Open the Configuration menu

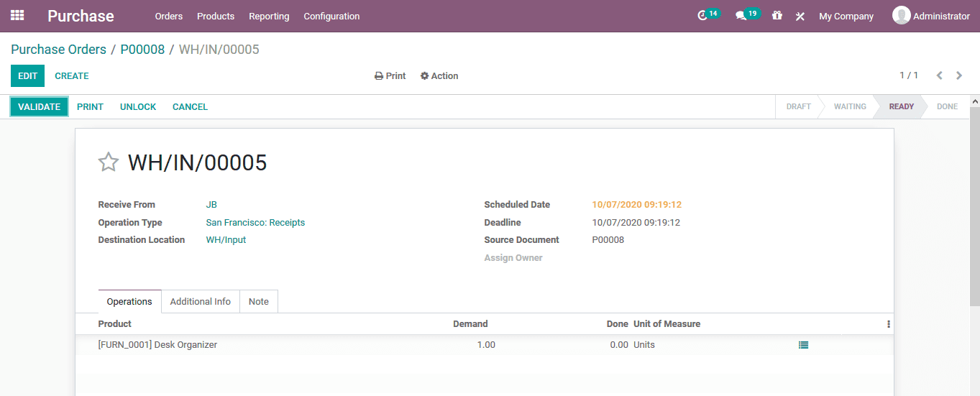331,16
